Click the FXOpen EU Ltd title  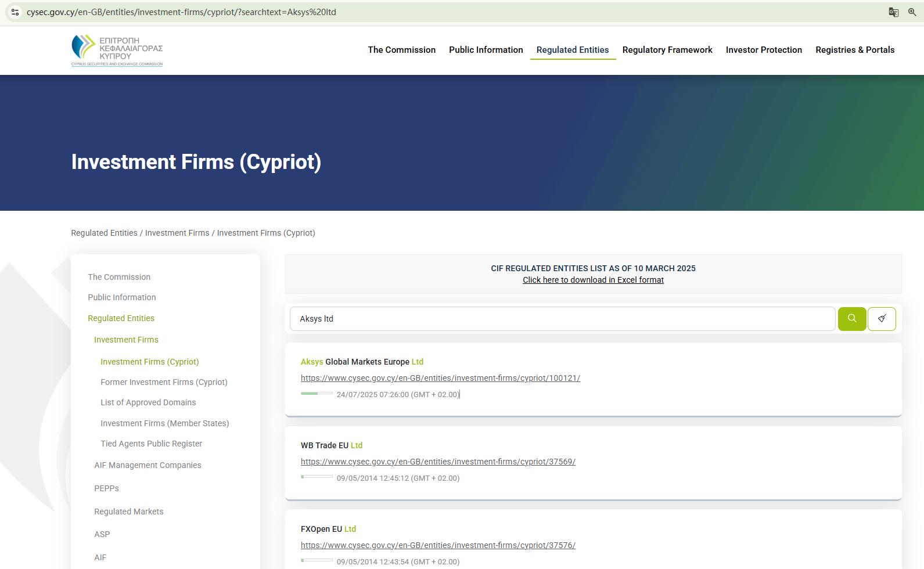(x=328, y=529)
